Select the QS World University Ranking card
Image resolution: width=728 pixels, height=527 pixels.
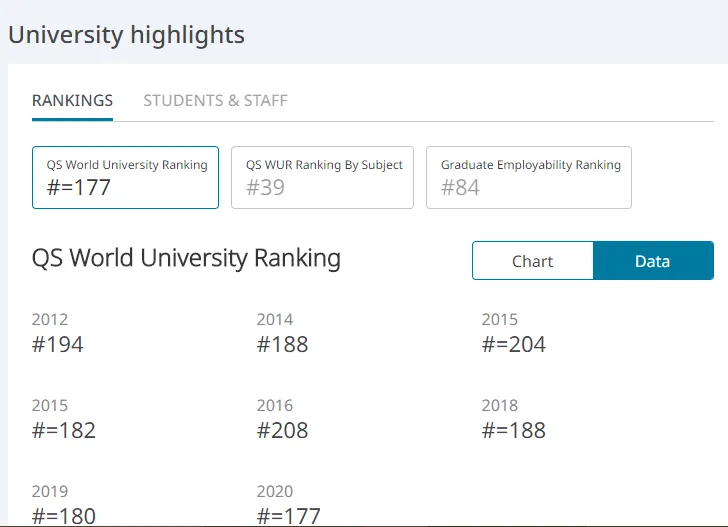pyautogui.click(x=125, y=177)
